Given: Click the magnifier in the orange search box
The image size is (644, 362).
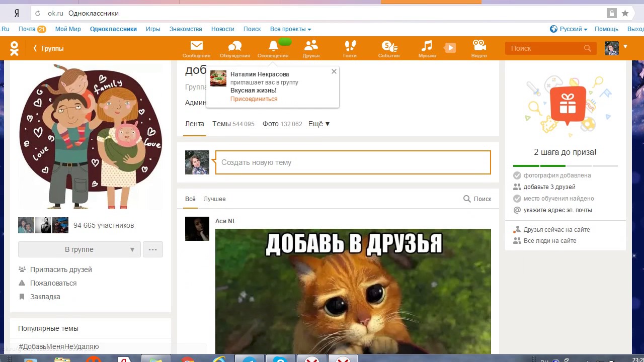Looking at the screenshot, I should pos(587,48).
